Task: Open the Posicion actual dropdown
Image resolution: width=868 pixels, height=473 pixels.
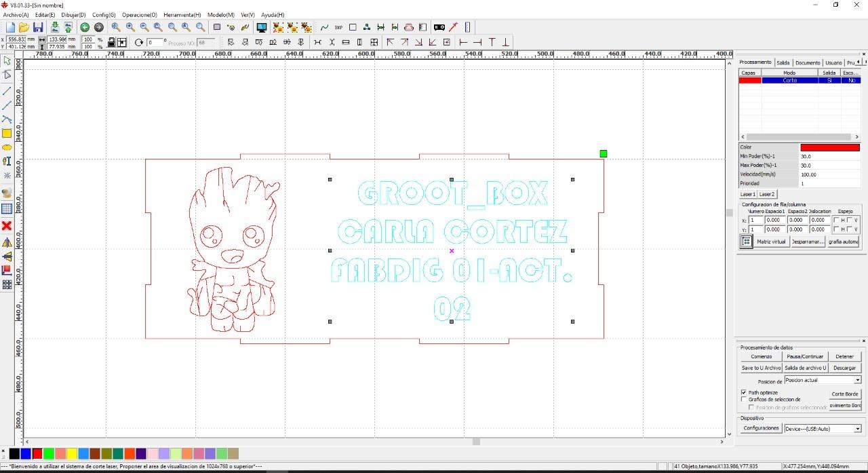Action: point(857,380)
